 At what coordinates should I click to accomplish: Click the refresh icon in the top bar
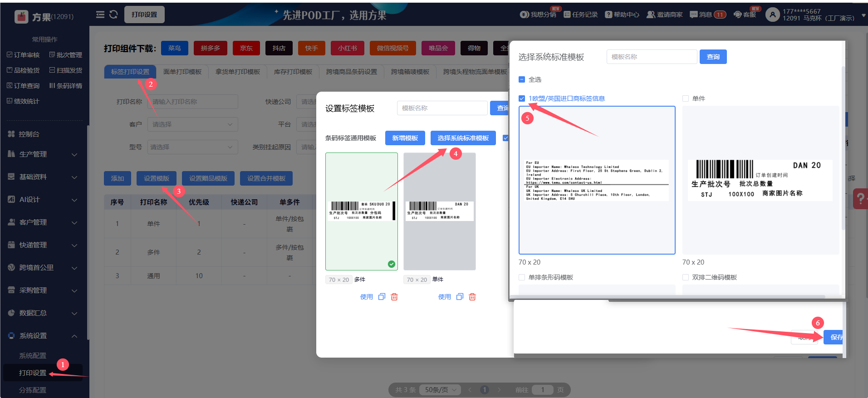point(113,15)
